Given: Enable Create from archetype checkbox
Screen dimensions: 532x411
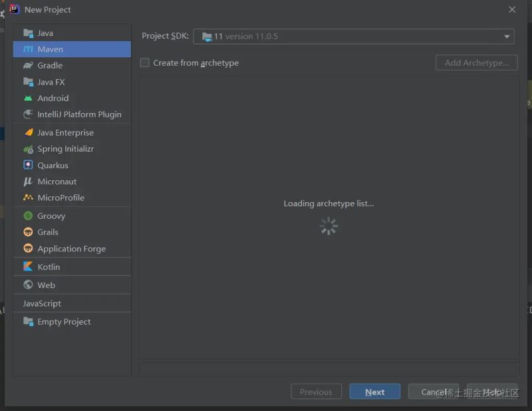Looking at the screenshot, I should [x=144, y=63].
